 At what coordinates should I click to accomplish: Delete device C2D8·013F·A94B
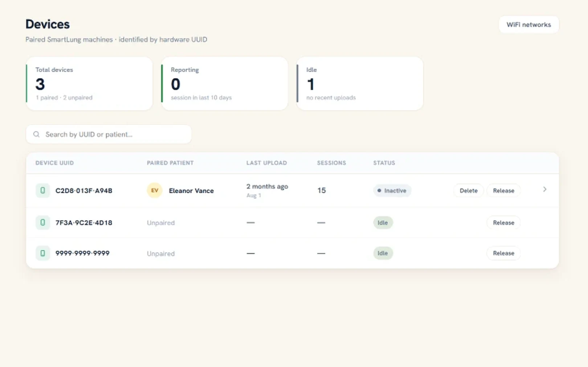[x=468, y=190]
